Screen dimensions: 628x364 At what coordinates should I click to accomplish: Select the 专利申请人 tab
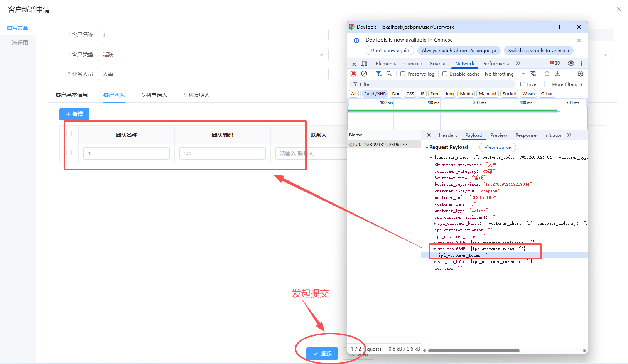[154, 95]
